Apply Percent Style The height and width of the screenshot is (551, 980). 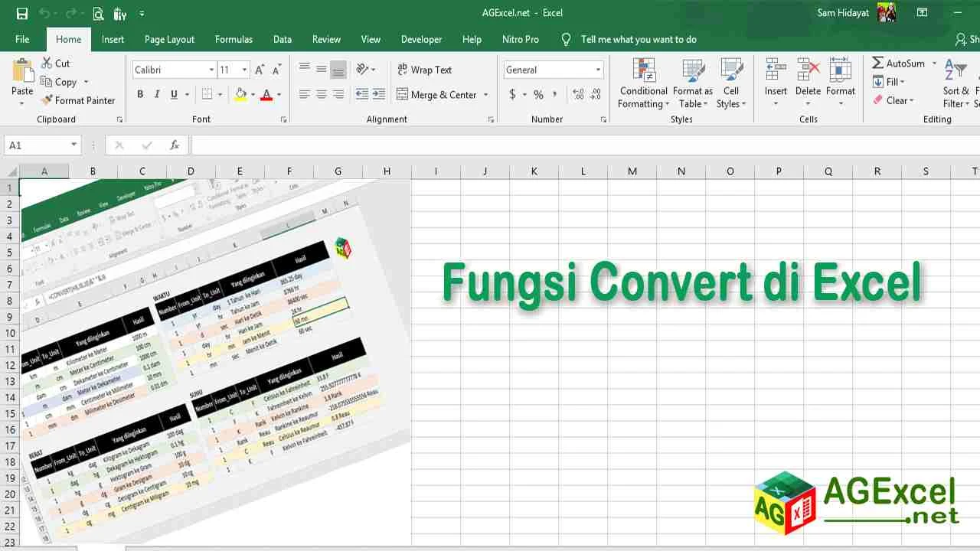tap(538, 95)
